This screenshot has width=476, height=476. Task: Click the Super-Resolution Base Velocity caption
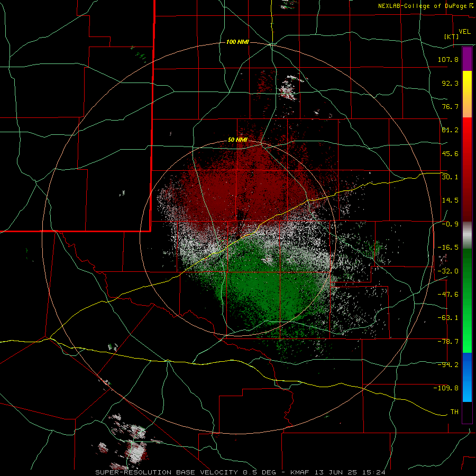pyautogui.click(x=167, y=472)
